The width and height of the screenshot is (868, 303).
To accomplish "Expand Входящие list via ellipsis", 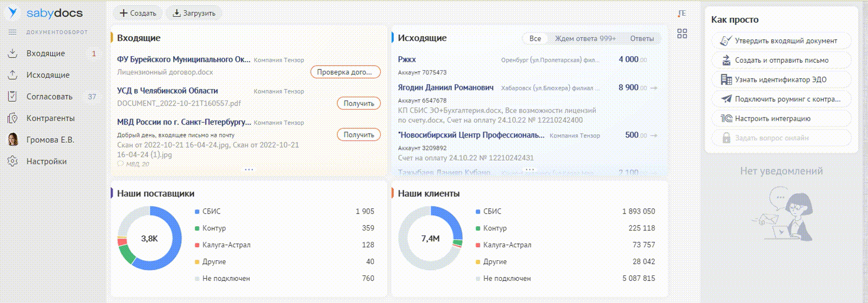I will point(248,169).
